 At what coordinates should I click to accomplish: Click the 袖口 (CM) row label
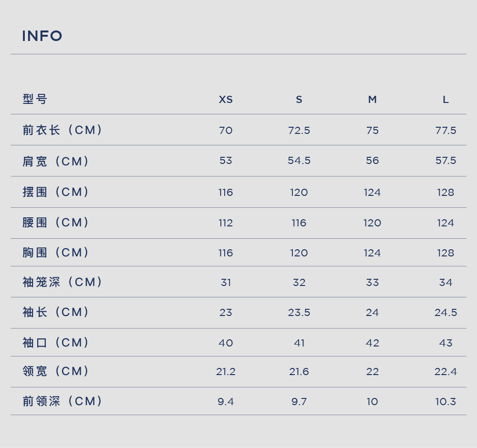pyautogui.click(x=56, y=343)
